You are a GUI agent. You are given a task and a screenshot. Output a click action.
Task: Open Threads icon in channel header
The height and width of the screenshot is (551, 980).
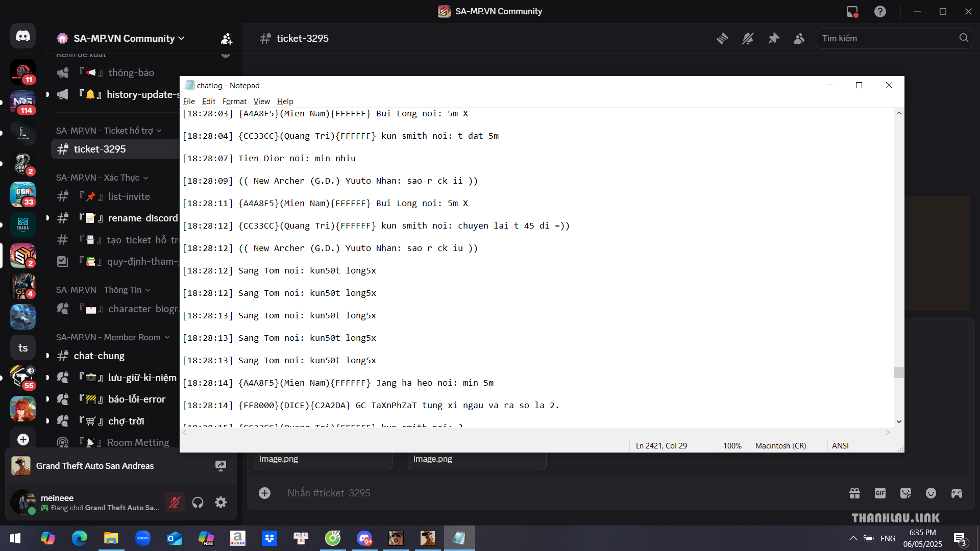(x=722, y=38)
